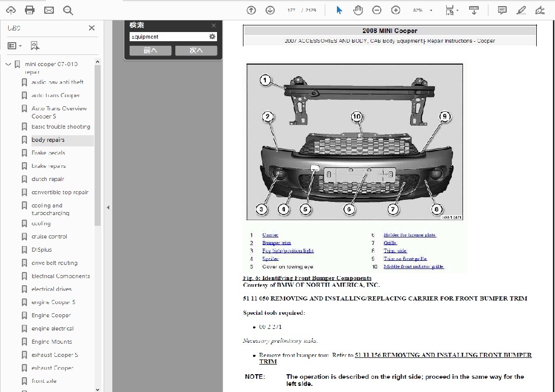Open the zoom percentage dropdown

(431, 10)
